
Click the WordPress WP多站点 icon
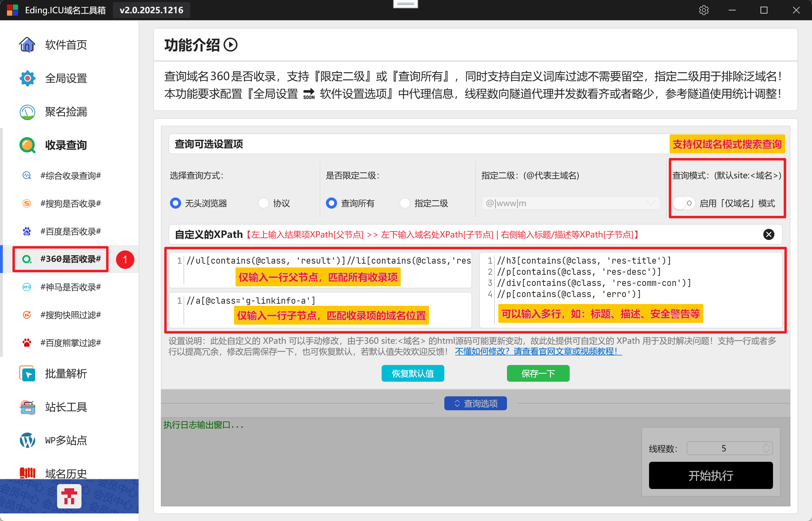click(27, 440)
